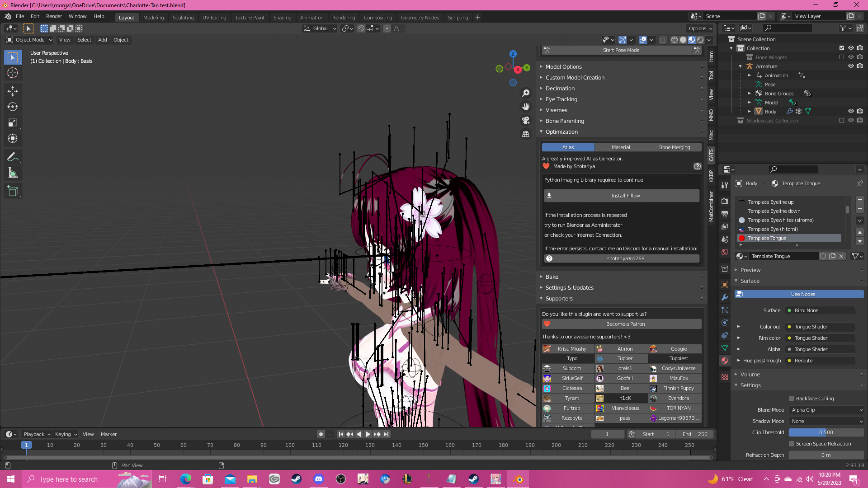The width and height of the screenshot is (868, 488).
Task: Click the Add Cube tool
Action: click(x=13, y=191)
